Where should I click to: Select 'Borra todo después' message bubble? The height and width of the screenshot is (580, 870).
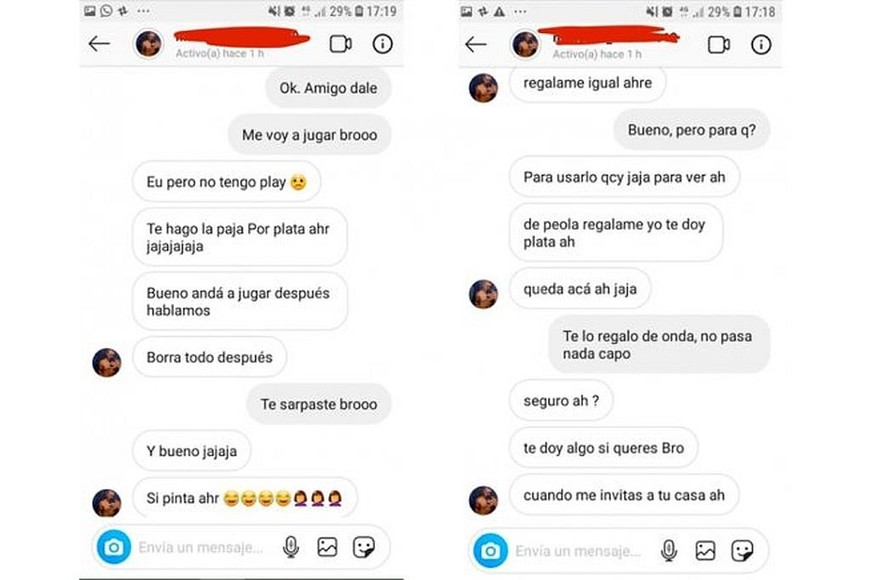click(210, 357)
